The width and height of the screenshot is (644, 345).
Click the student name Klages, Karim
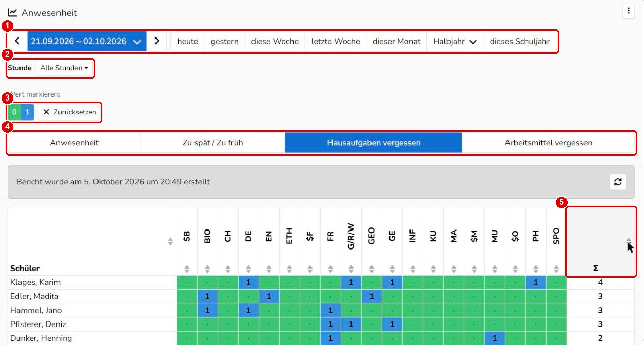coord(35,282)
